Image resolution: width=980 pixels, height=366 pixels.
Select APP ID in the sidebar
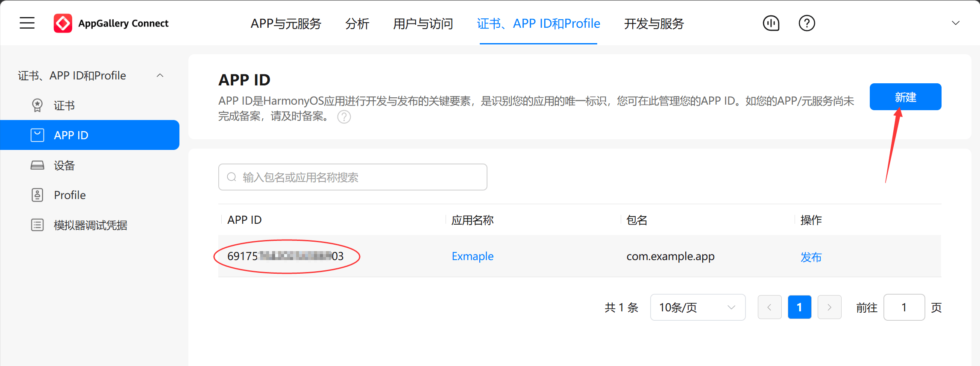[90, 135]
